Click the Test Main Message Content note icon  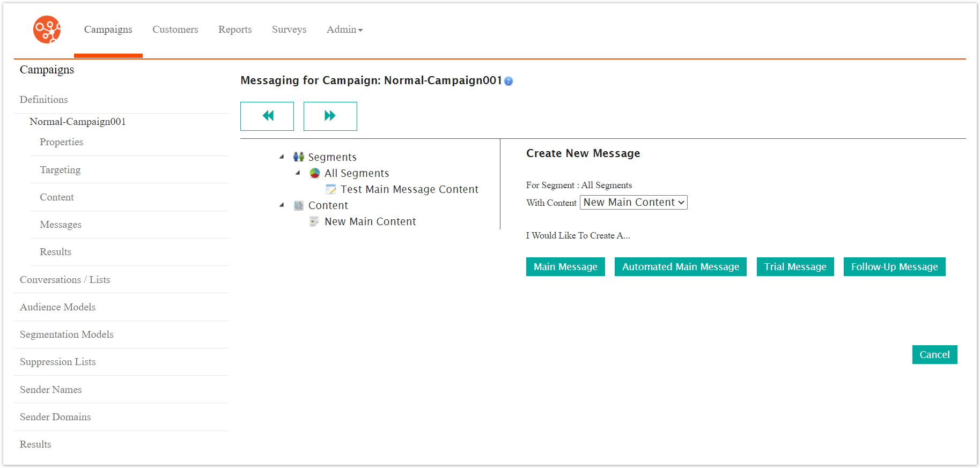coord(331,189)
